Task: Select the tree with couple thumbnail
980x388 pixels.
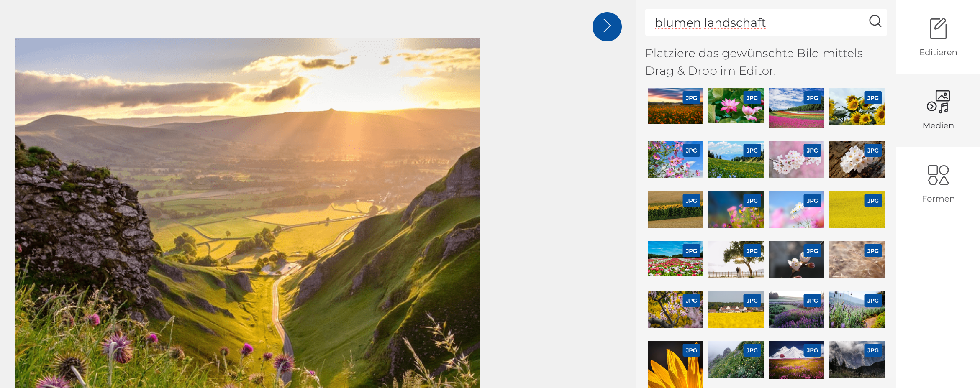Action: (x=735, y=260)
